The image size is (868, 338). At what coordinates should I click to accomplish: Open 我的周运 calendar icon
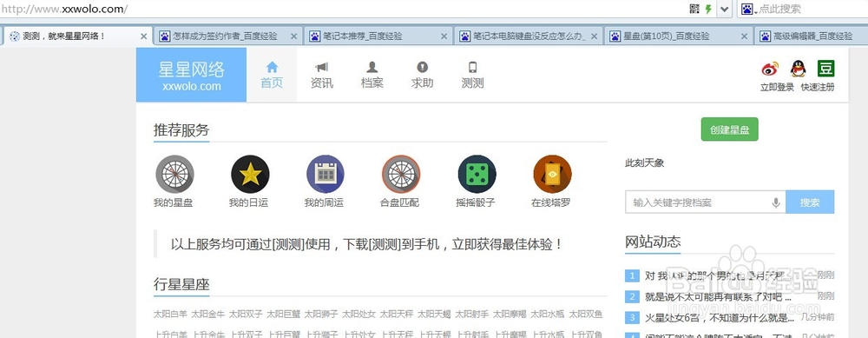pyautogui.click(x=325, y=174)
